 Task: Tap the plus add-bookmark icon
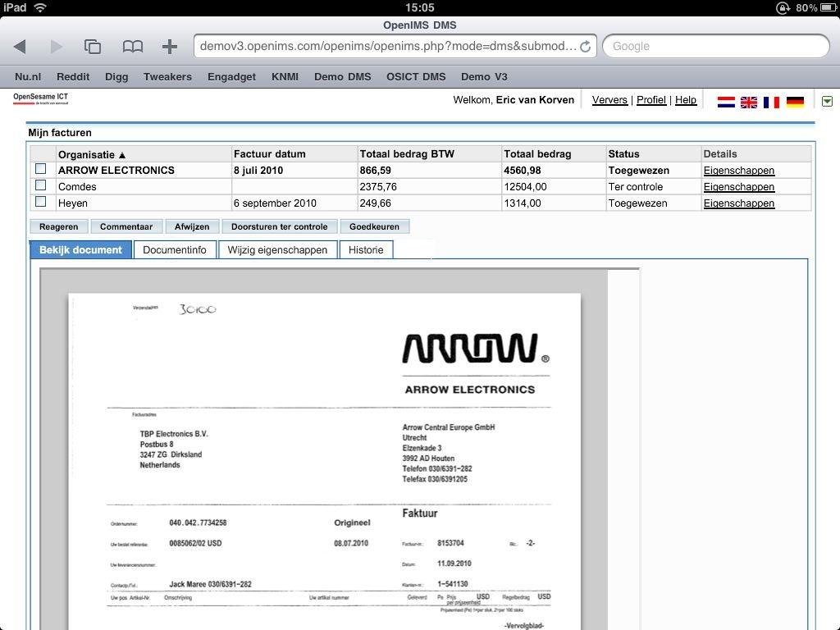pos(170,47)
